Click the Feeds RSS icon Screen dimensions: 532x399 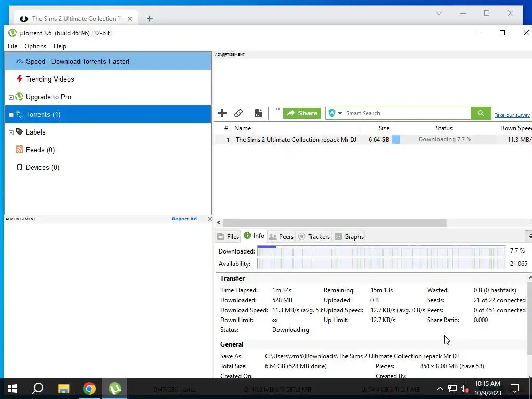coord(19,150)
